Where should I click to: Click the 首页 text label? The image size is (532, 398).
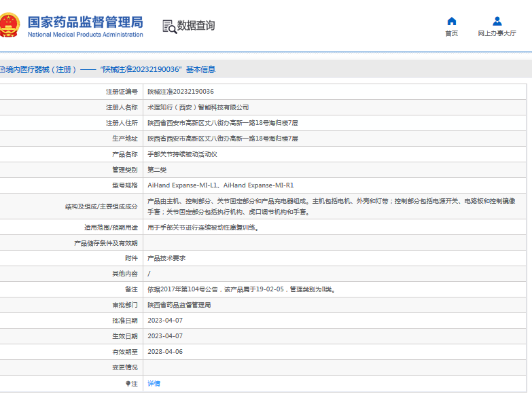[x=452, y=33]
